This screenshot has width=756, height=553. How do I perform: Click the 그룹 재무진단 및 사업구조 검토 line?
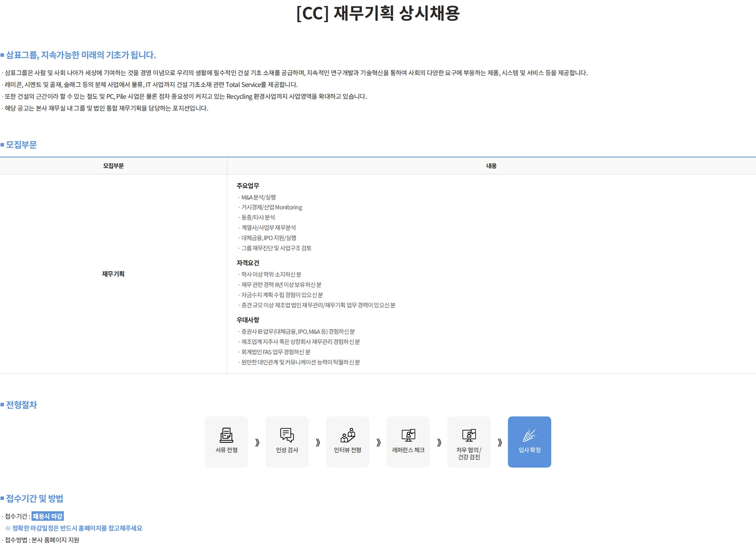(x=275, y=248)
